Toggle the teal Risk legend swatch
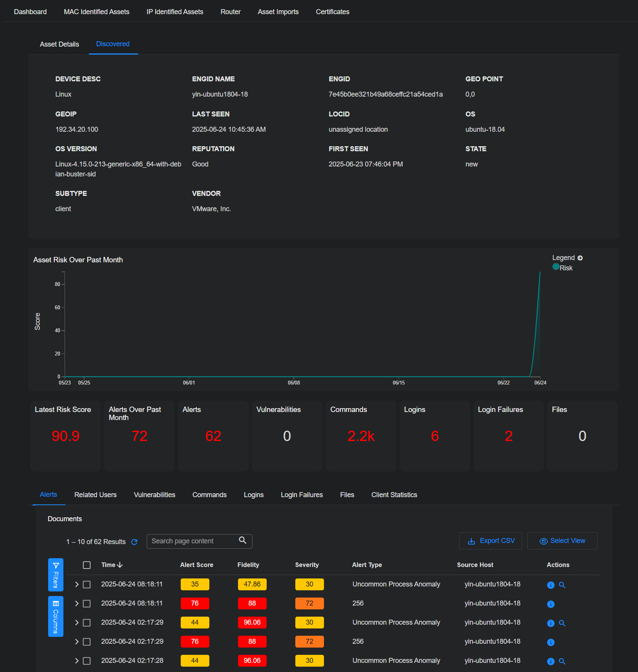Image resolution: width=638 pixels, height=672 pixels. 556,267
